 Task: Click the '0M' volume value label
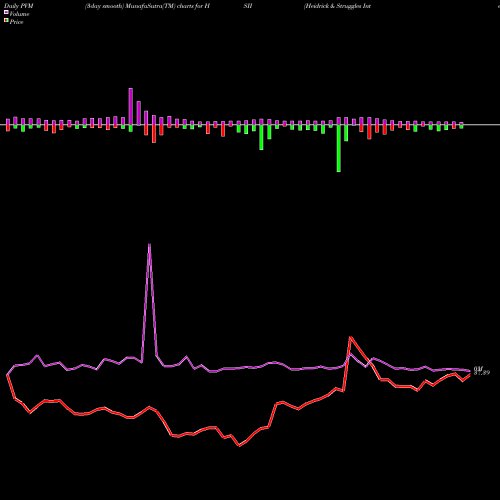[478, 368]
